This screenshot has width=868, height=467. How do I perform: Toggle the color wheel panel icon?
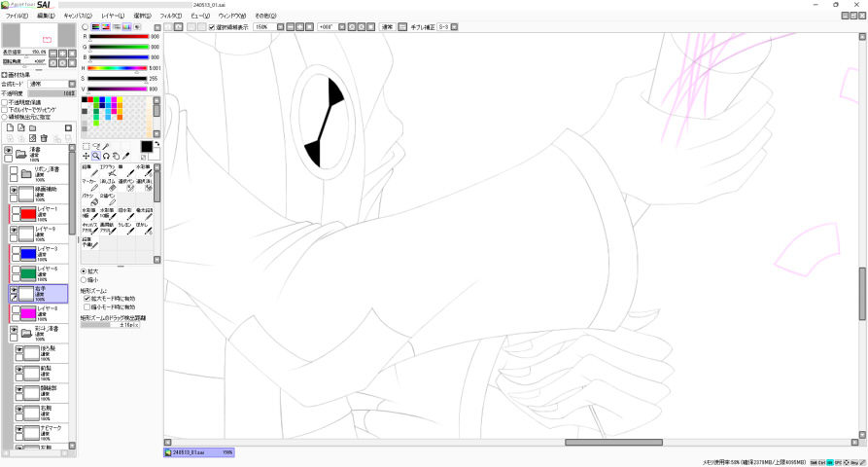(85, 26)
